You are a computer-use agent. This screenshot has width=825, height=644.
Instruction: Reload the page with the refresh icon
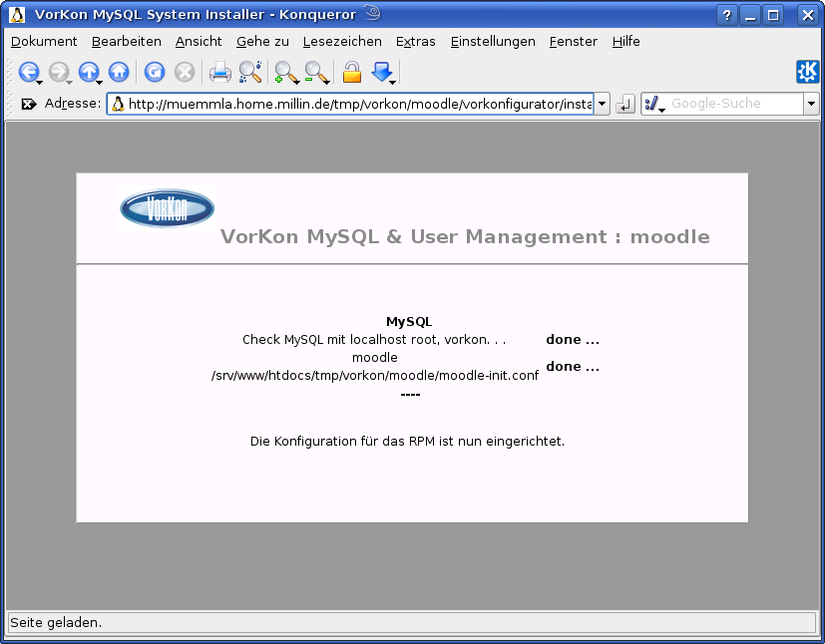[155, 72]
